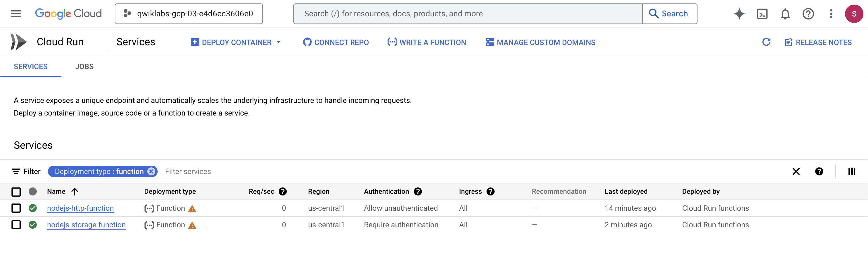
Task: Open Release Notes
Action: (818, 42)
